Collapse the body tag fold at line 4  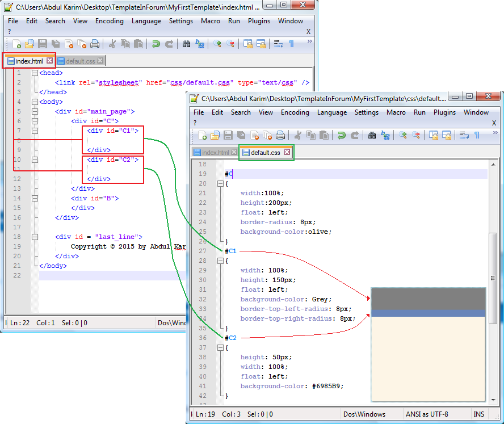[x=35, y=102]
